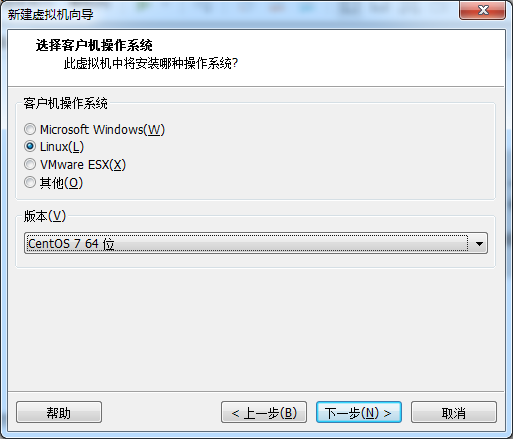Click the 版本(V) group label
Image resolution: width=513 pixels, height=439 pixels.
[45, 216]
